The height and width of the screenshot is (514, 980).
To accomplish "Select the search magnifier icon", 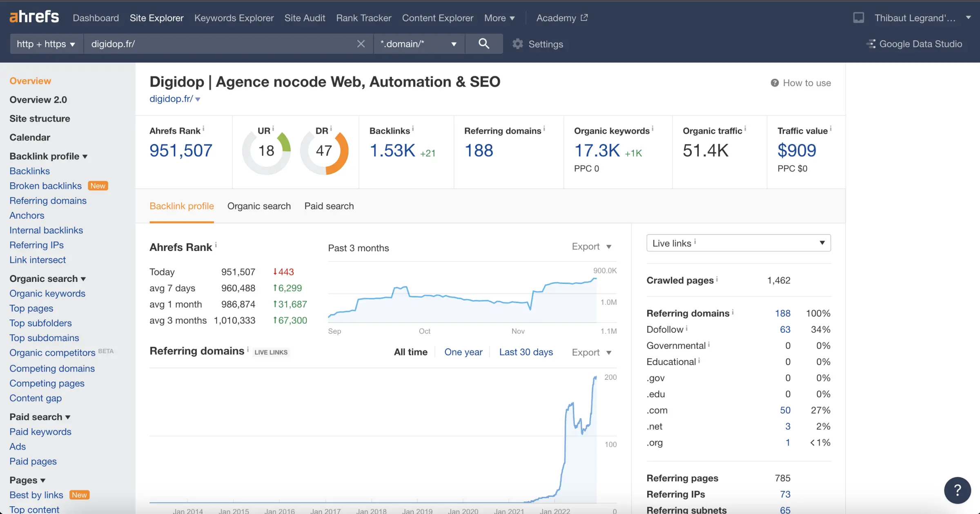I will (484, 44).
